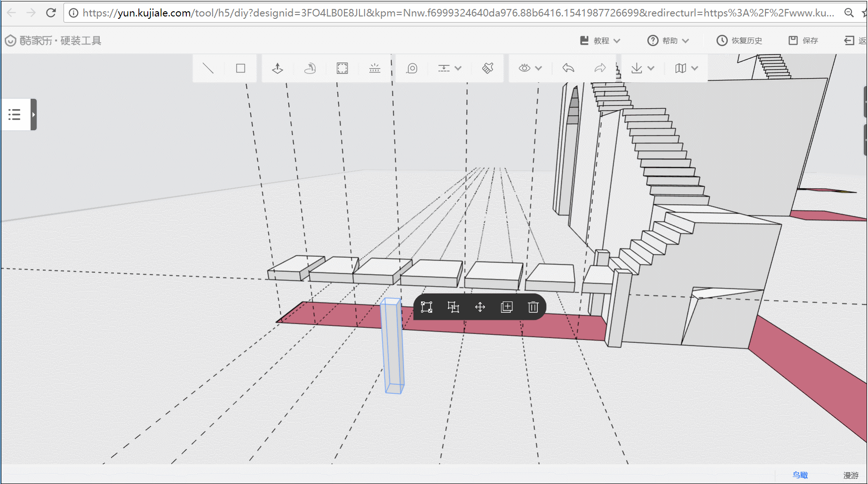Screen dimensions: 868x484
Task: Duplicate selection using the copy icon
Action: point(507,307)
